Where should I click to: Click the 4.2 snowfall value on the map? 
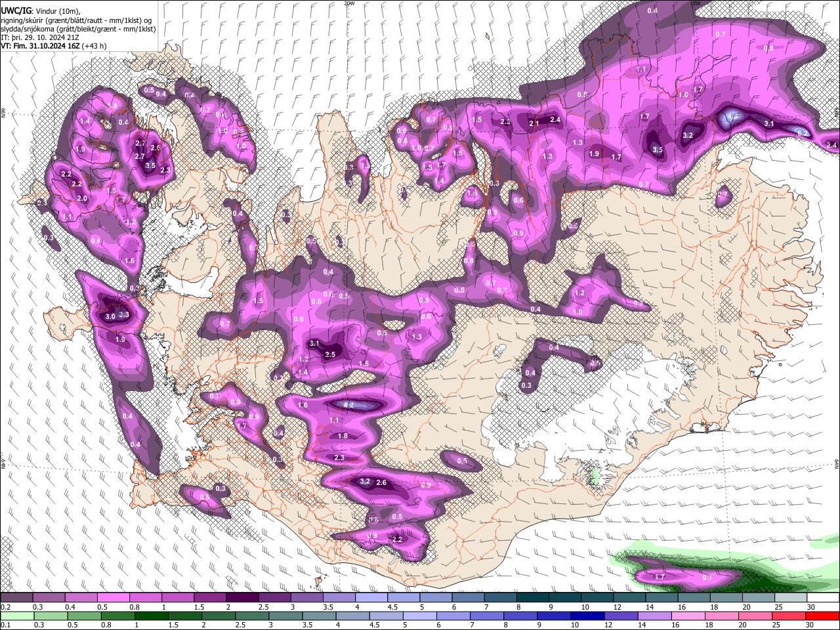tap(348, 406)
